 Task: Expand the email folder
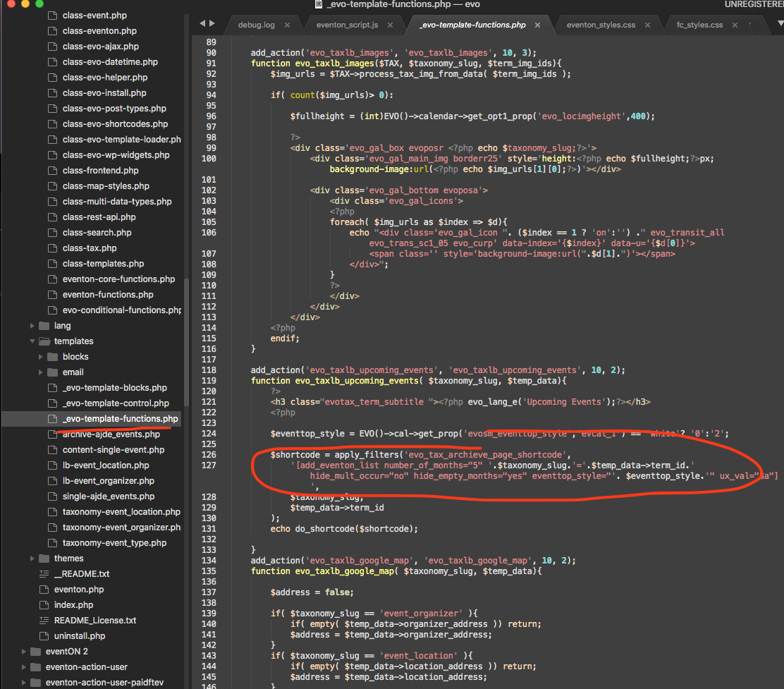click(x=40, y=372)
